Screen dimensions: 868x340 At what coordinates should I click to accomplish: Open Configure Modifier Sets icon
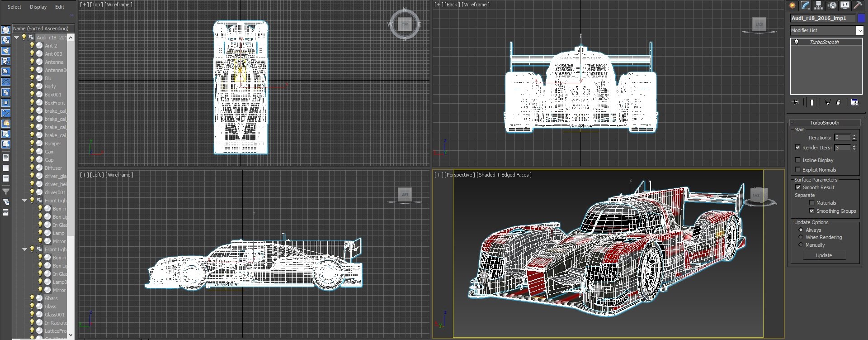854,102
